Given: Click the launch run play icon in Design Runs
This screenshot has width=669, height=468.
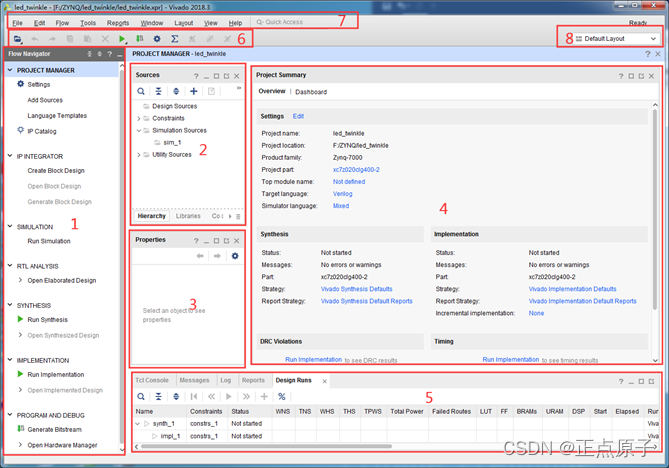Looking at the screenshot, I should coord(229,397).
